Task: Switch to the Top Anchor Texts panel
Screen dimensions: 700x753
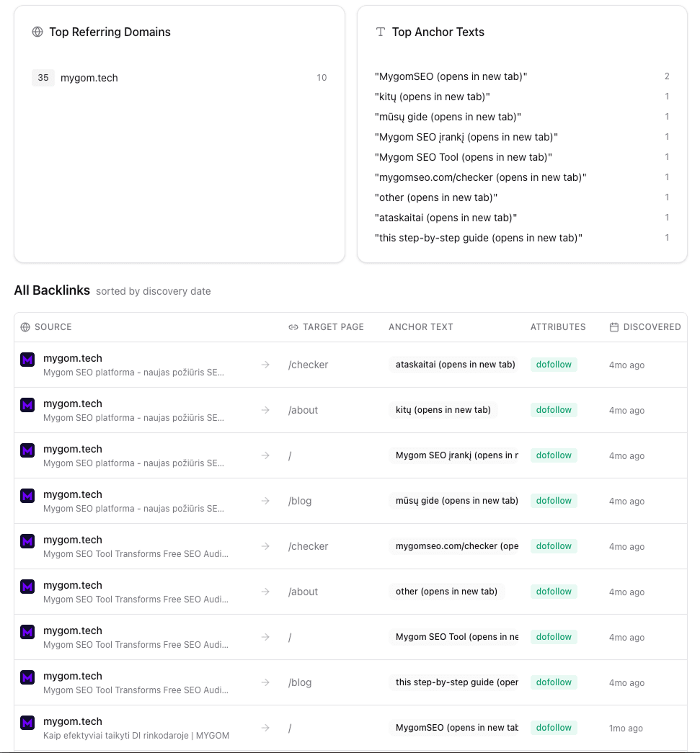Action: click(439, 32)
